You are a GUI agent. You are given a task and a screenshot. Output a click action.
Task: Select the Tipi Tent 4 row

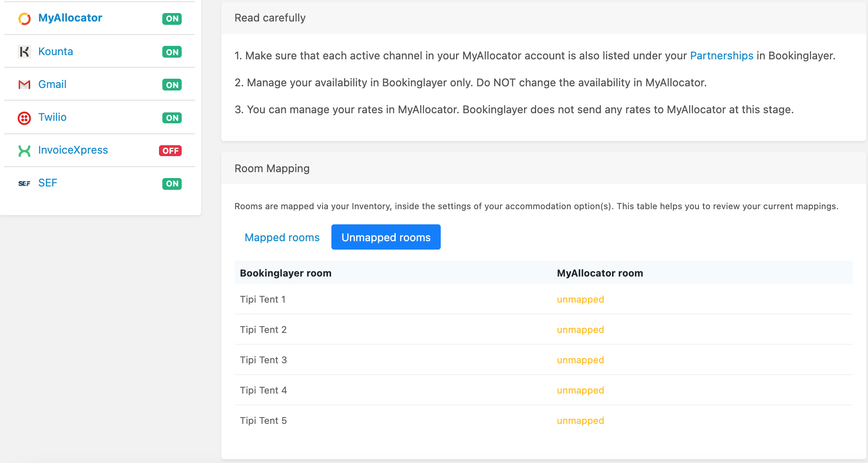tap(544, 390)
